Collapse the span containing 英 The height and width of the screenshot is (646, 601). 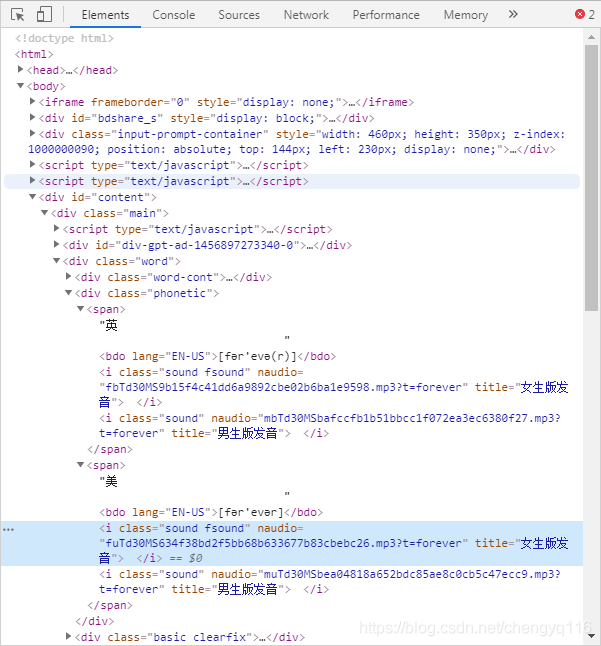[80, 309]
